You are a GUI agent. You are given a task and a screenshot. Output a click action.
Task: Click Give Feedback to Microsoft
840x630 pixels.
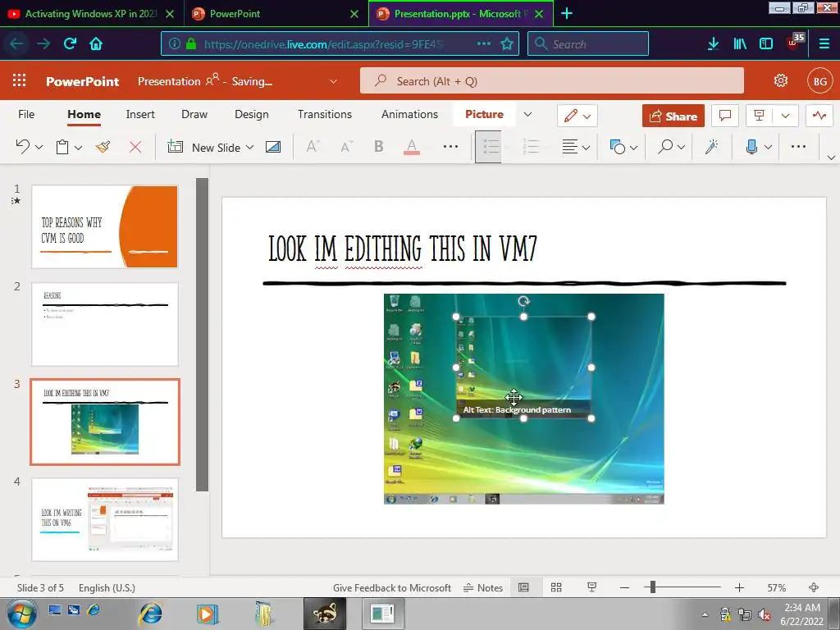391,587
